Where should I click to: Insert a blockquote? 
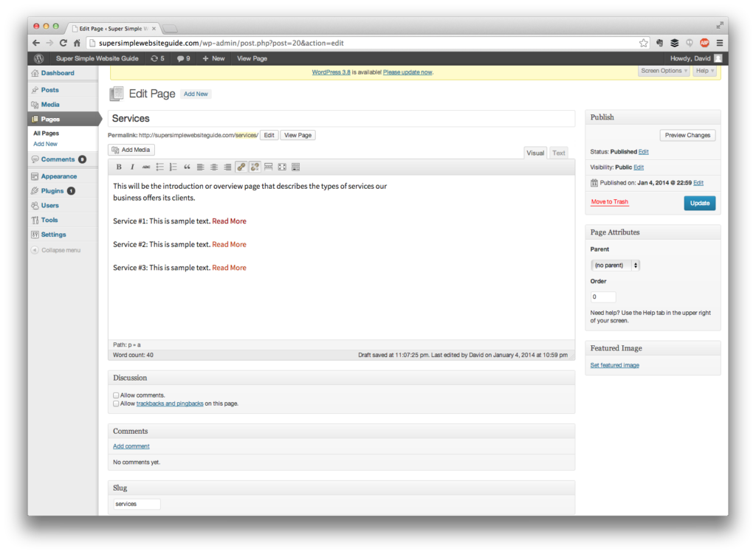pos(187,167)
